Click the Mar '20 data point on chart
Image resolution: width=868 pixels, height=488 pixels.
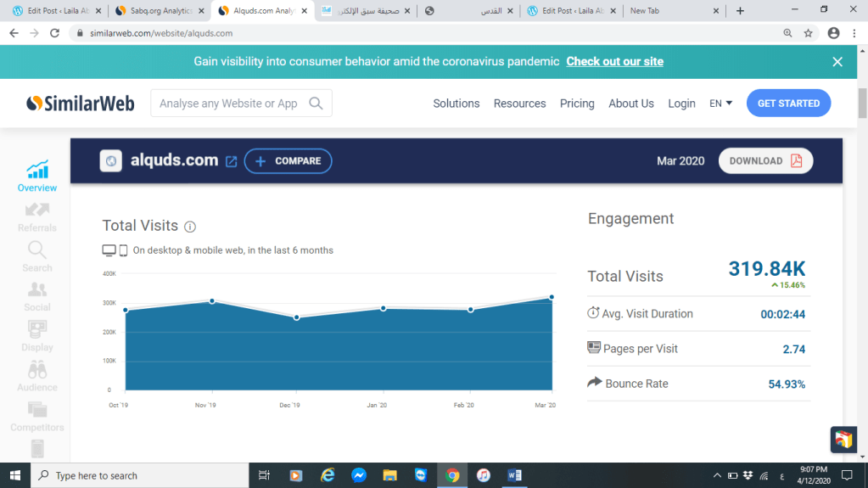pos(552,297)
